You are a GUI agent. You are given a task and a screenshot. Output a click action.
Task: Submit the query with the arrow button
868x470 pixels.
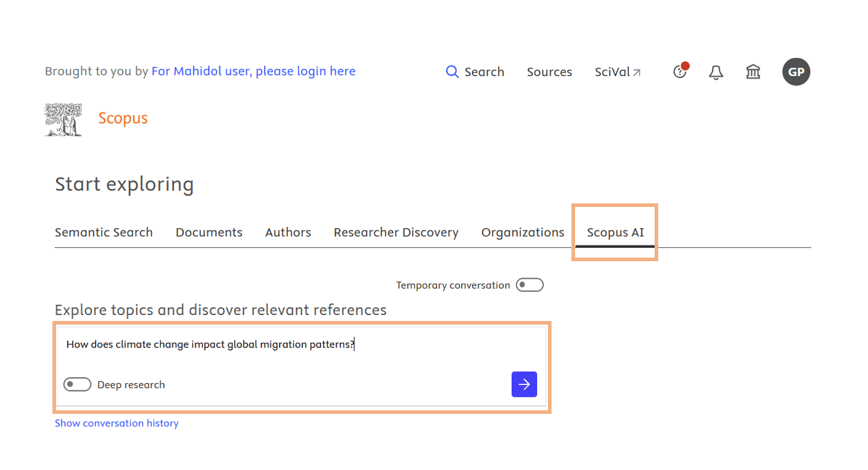point(524,384)
